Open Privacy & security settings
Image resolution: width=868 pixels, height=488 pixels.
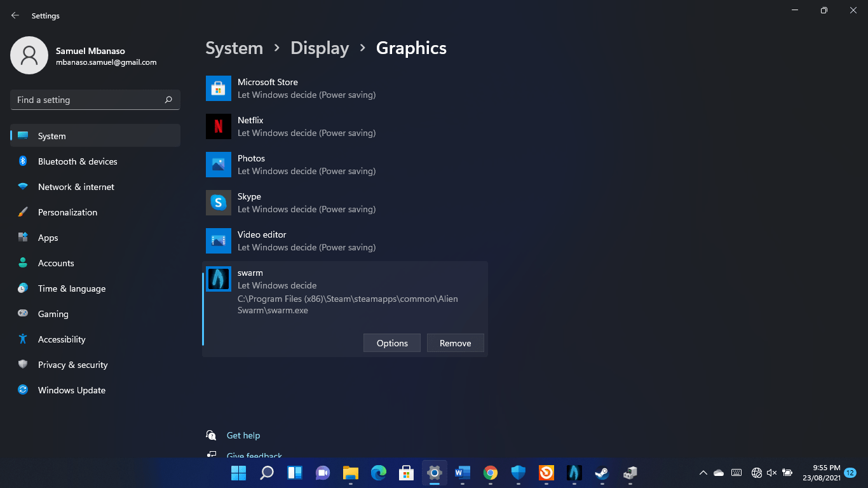pos(95,365)
